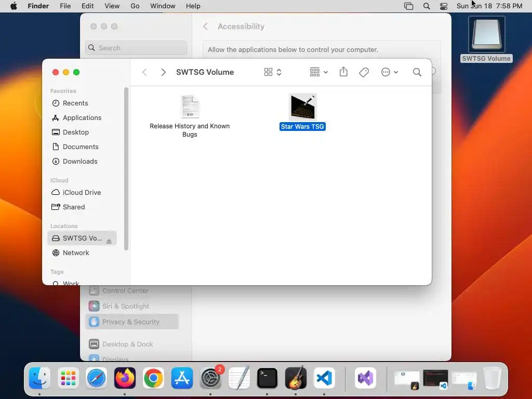Open App Store from the Dock

(182, 378)
